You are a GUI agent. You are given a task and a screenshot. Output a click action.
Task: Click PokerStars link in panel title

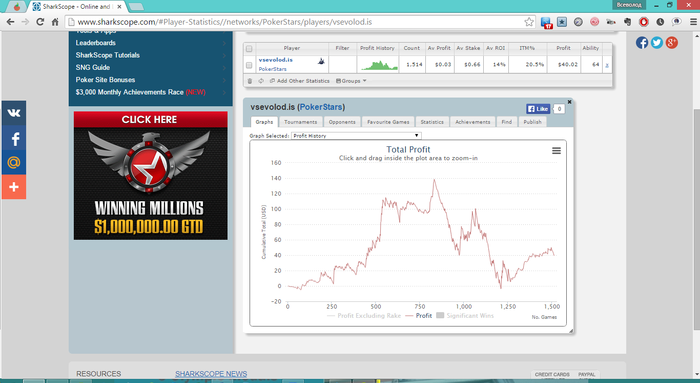(x=321, y=107)
